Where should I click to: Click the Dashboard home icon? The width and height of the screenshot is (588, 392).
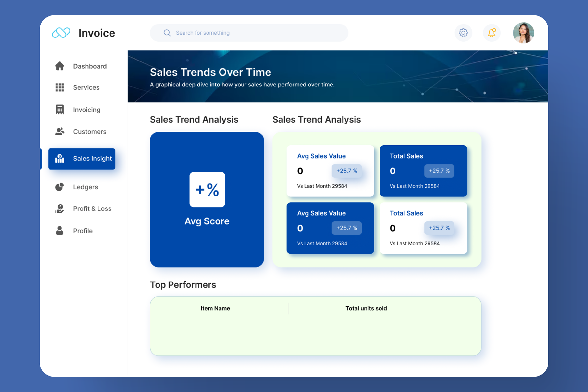coord(60,66)
